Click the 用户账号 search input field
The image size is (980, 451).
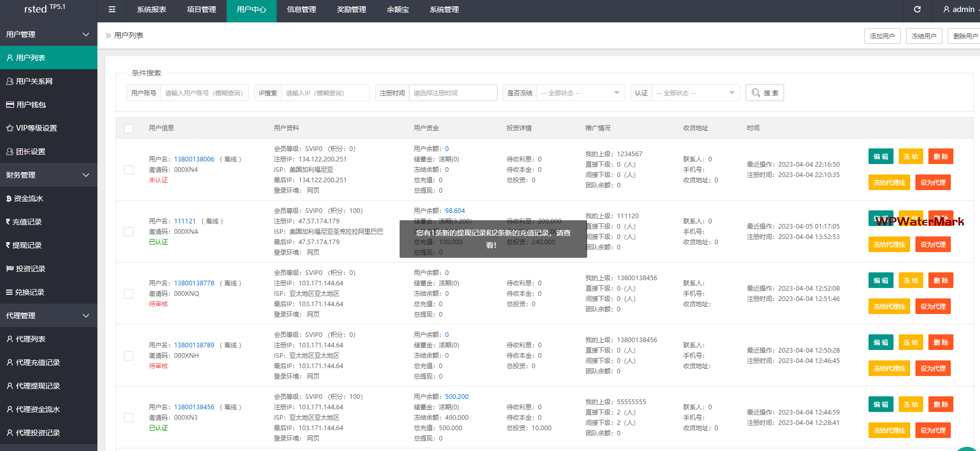pyautogui.click(x=204, y=93)
